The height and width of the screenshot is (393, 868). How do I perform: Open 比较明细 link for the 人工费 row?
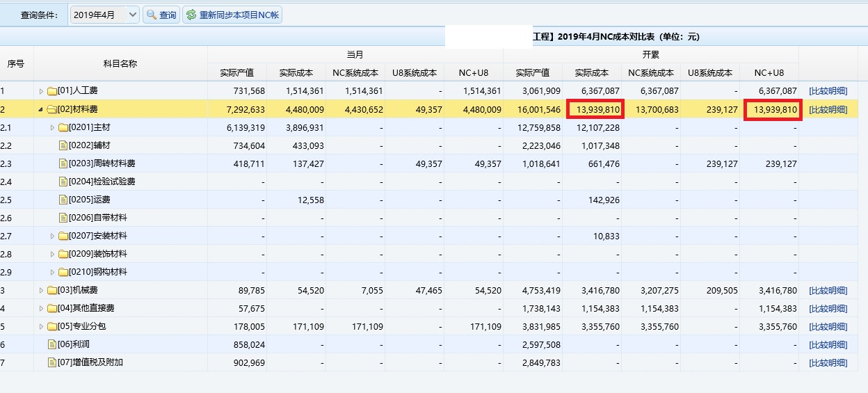pos(828,91)
